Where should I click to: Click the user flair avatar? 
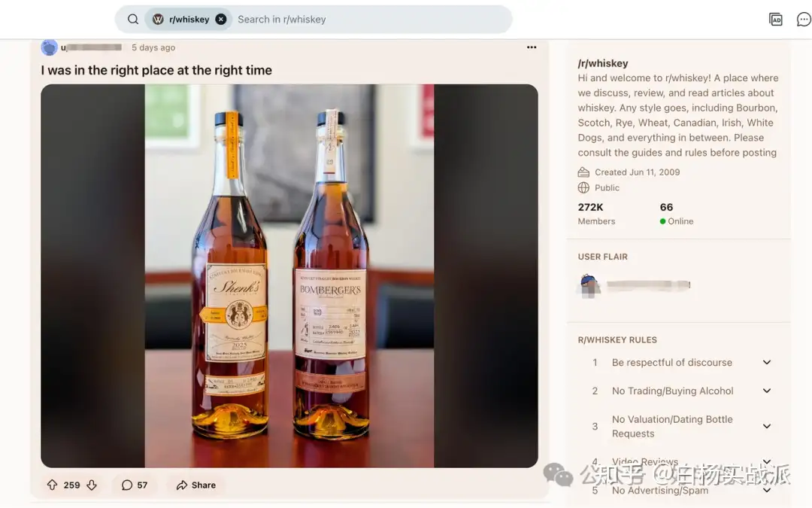point(589,286)
